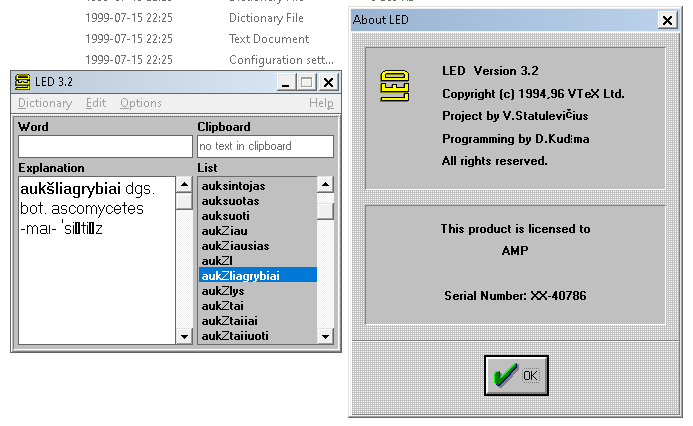Open the Edit menu
Screen dimensions: 693x426
click(x=96, y=103)
